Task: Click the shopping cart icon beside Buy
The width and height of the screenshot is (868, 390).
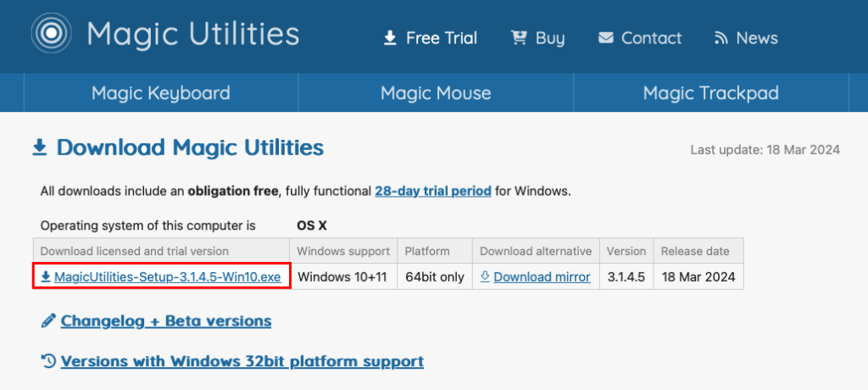Action: click(519, 38)
